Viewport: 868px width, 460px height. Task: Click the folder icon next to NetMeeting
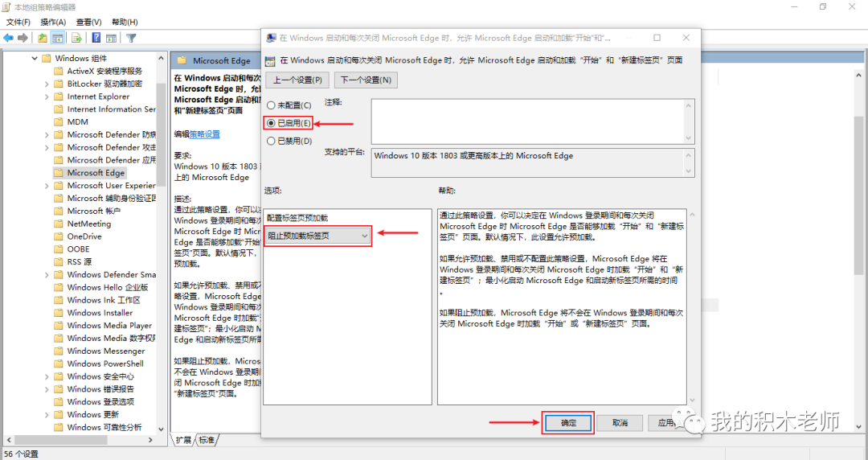58,224
